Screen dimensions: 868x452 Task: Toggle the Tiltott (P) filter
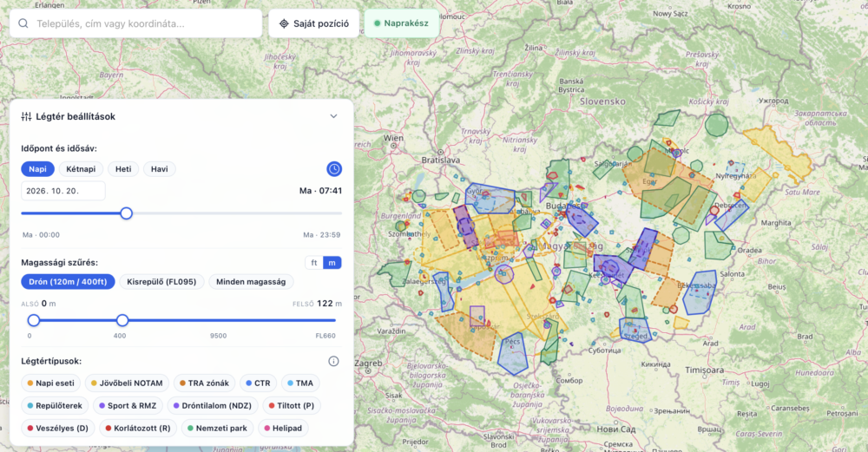[x=291, y=405]
